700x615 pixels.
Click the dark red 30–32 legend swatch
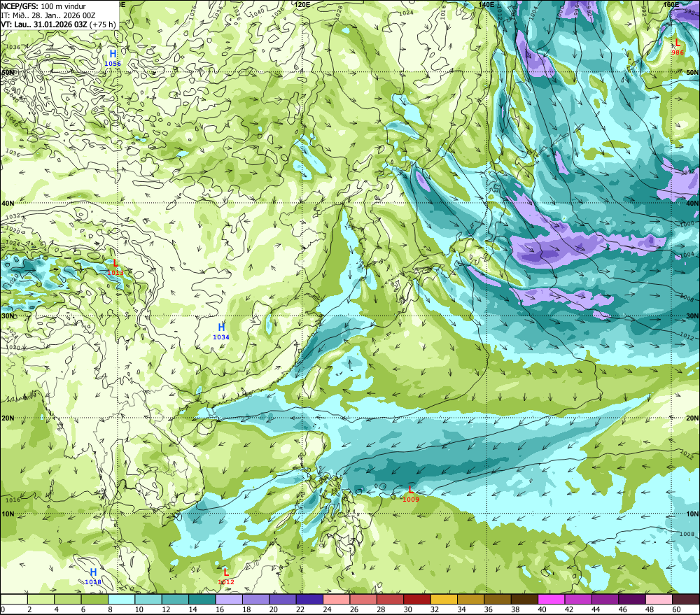pyautogui.click(x=417, y=600)
